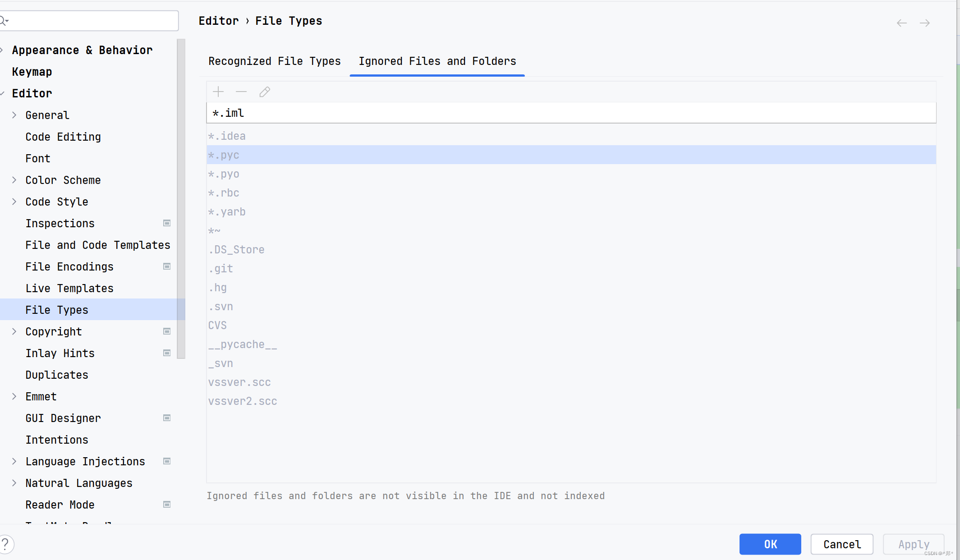Click the *.iml input field to edit
Screen dimensions: 960x560
tap(571, 113)
